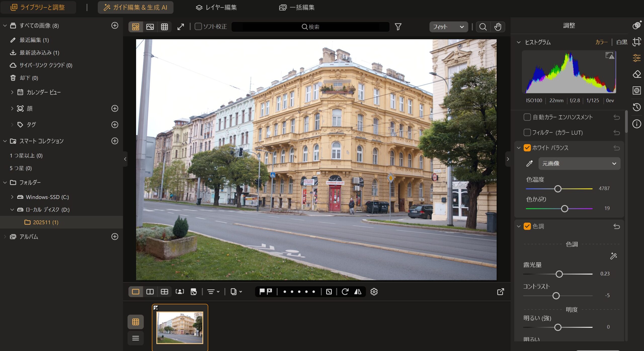644x351 pixels.
Task: Add a new project to all images
Action: pos(115,25)
